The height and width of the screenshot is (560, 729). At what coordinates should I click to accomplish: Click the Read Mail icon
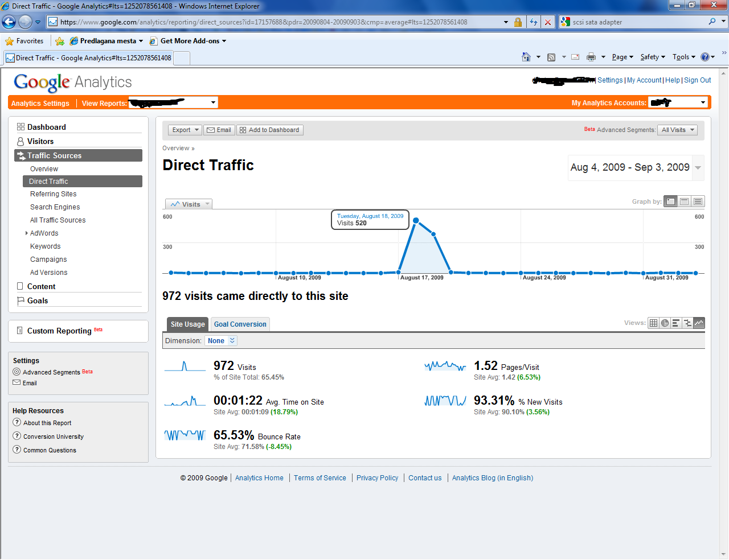click(x=575, y=57)
